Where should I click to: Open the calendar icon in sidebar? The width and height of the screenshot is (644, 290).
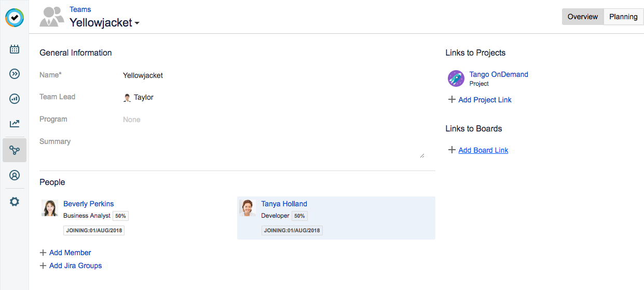coord(15,49)
